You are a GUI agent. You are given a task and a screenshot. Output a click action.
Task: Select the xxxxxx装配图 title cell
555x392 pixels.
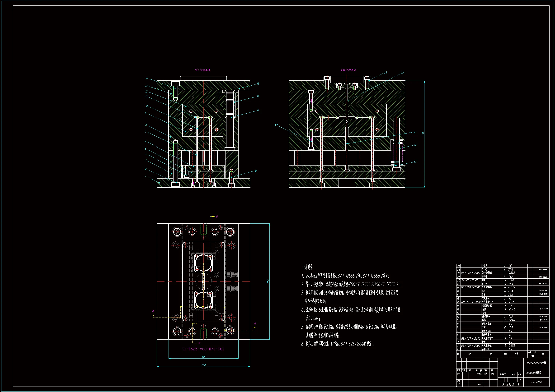pyautogui.click(x=534, y=373)
